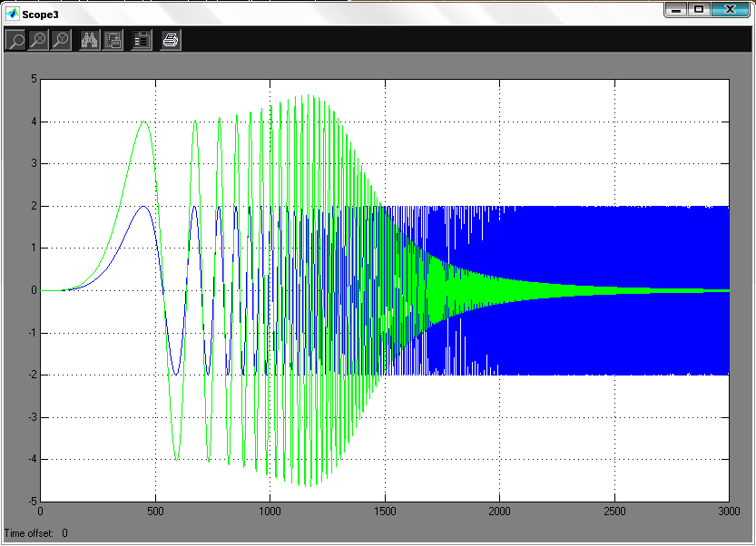The image size is (756, 546).
Task: Click the green signal's first peak near 4
Action: (143, 122)
